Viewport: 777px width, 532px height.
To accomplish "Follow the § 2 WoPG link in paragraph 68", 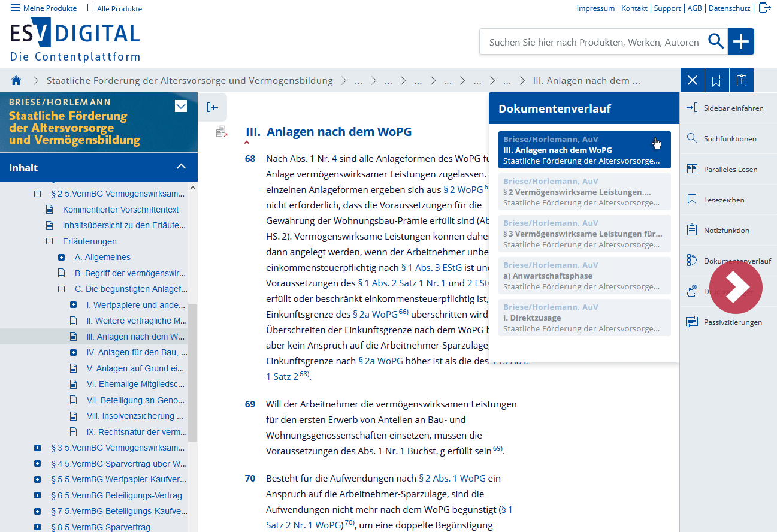I will [463, 189].
